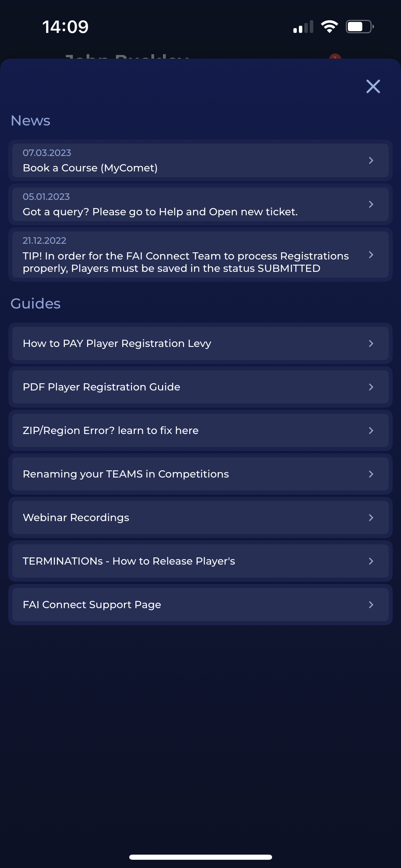Image resolution: width=401 pixels, height=868 pixels.
Task: Tap chevron on the Webinar Recordings row
Action: [x=371, y=518]
